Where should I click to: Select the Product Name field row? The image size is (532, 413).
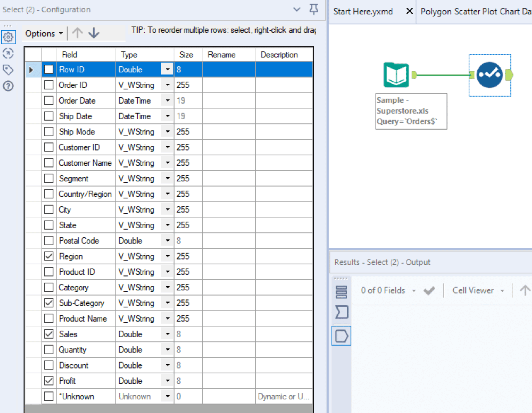pos(169,318)
